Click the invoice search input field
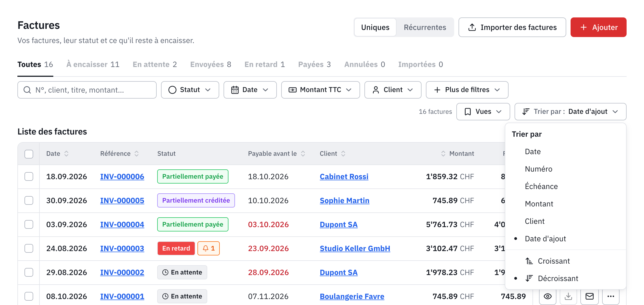Screen dimensions: 644x305 pos(87,90)
